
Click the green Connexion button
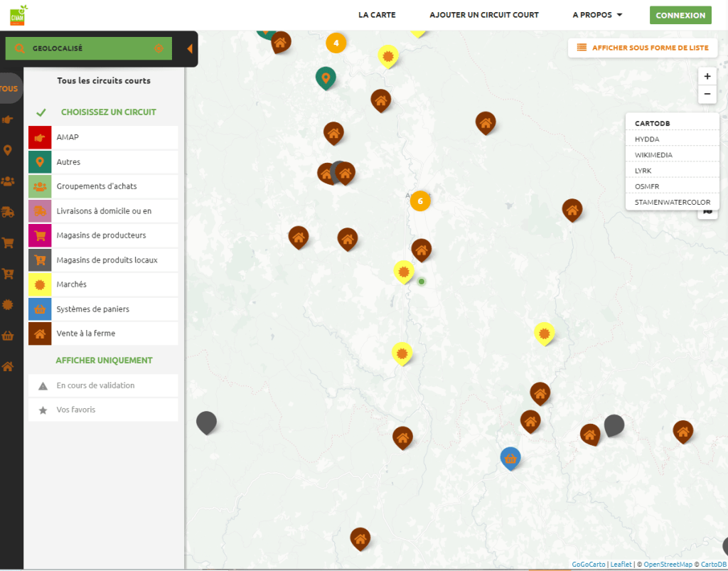[680, 15]
